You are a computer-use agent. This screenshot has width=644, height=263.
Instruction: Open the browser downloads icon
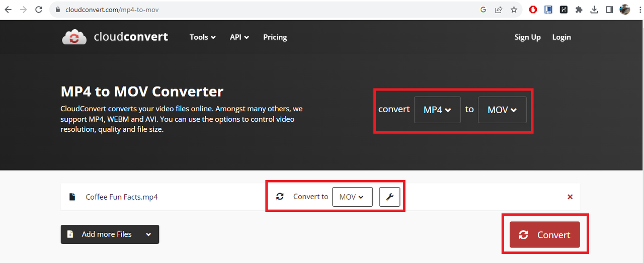pos(594,10)
